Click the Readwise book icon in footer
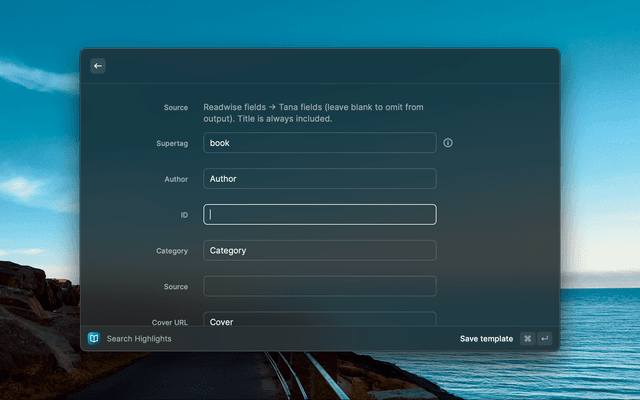Screen dimensions: 640x400 point(94,339)
